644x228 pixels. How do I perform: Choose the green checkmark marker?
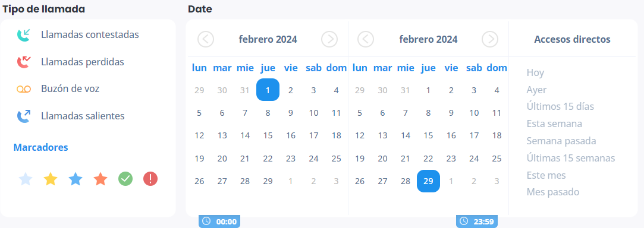[125, 179]
